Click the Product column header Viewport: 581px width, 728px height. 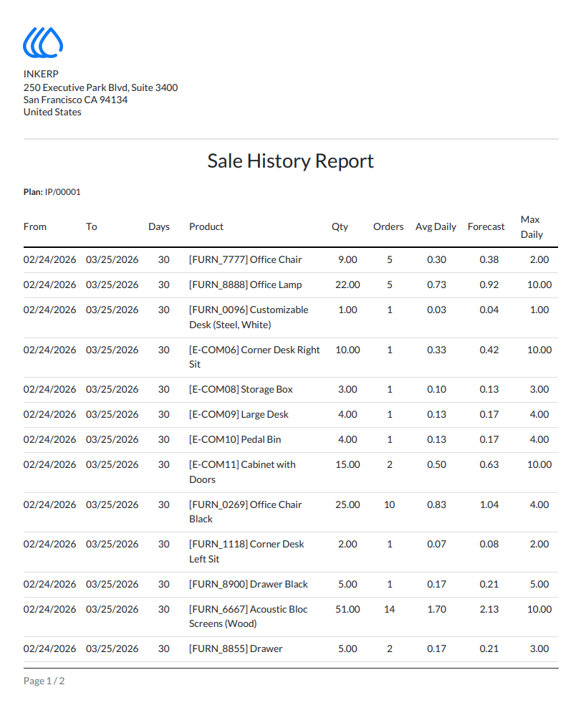(x=206, y=226)
